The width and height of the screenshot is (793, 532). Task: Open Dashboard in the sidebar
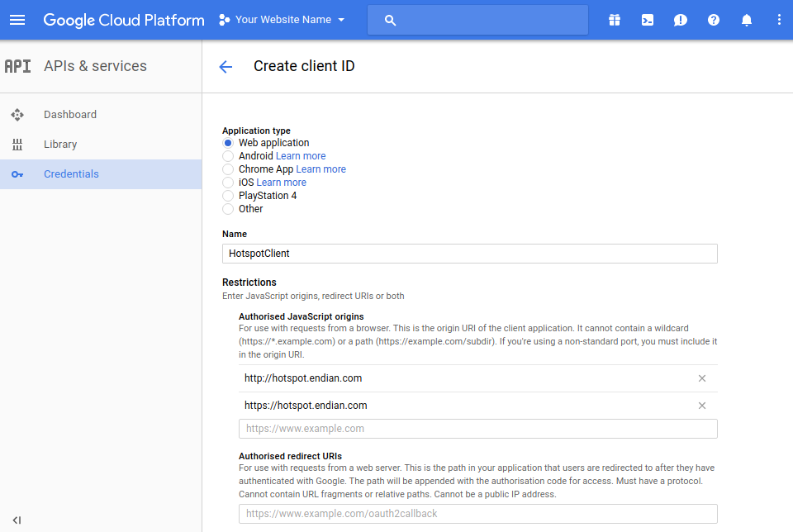101,115
